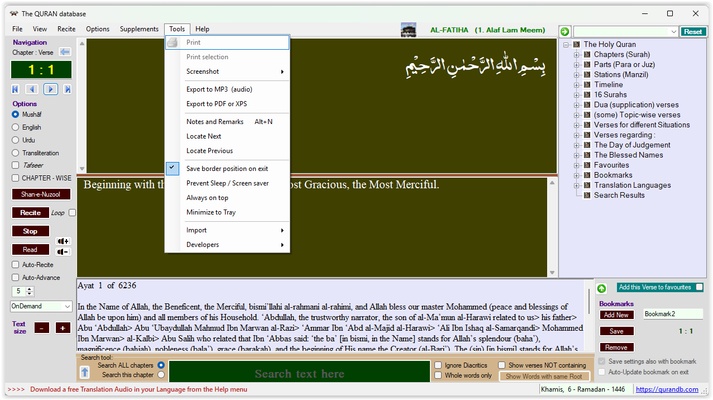Click the green go arrow beside the combo box

(565, 31)
